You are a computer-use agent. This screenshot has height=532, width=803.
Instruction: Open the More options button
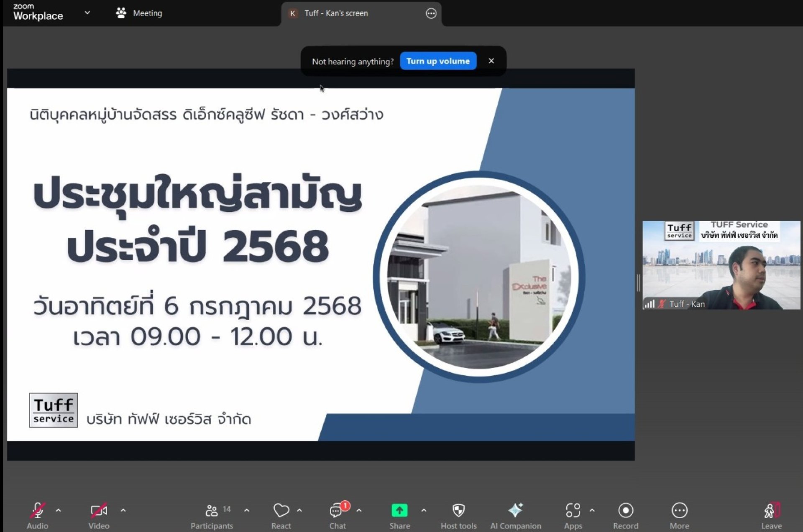679,510
